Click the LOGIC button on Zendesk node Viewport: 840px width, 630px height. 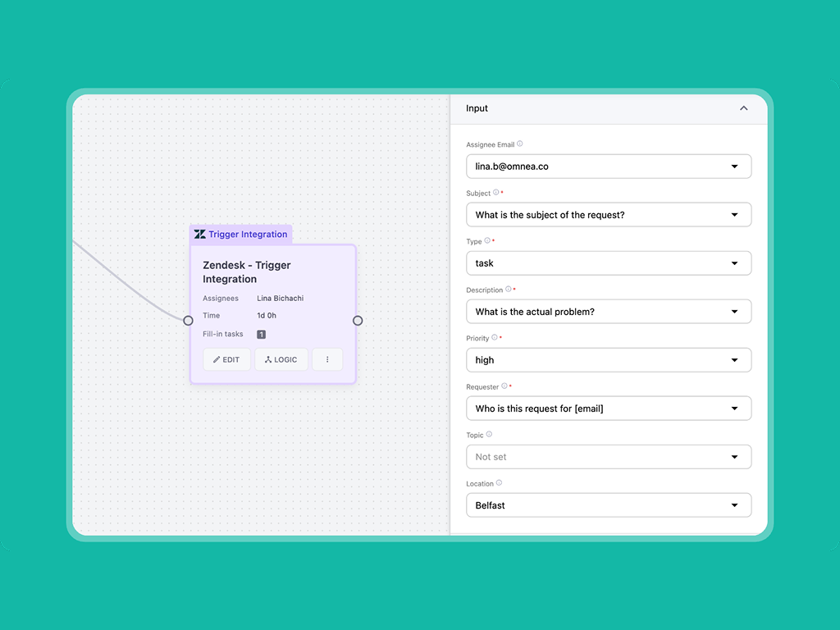pyautogui.click(x=281, y=359)
